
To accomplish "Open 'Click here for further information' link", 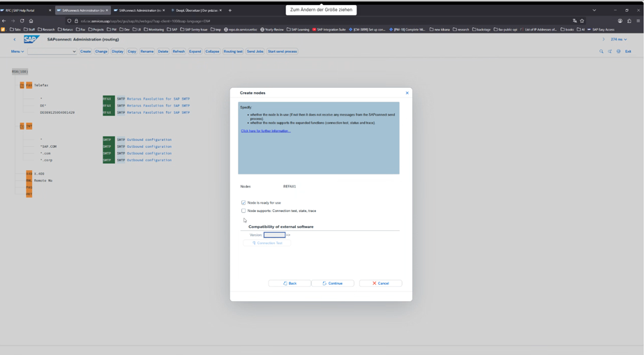I will pyautogui.click(x=266, y=131).
